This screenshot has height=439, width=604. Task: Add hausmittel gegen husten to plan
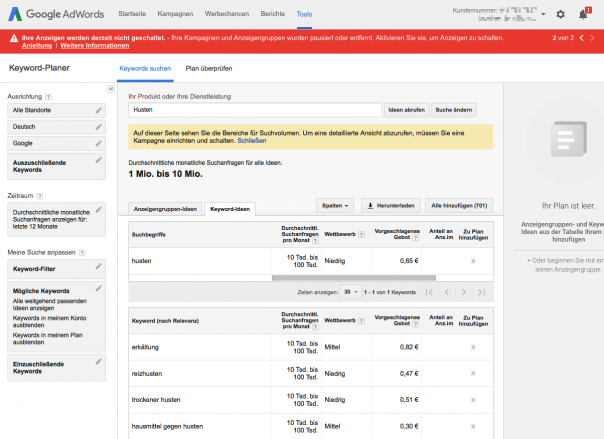[473, 426]
